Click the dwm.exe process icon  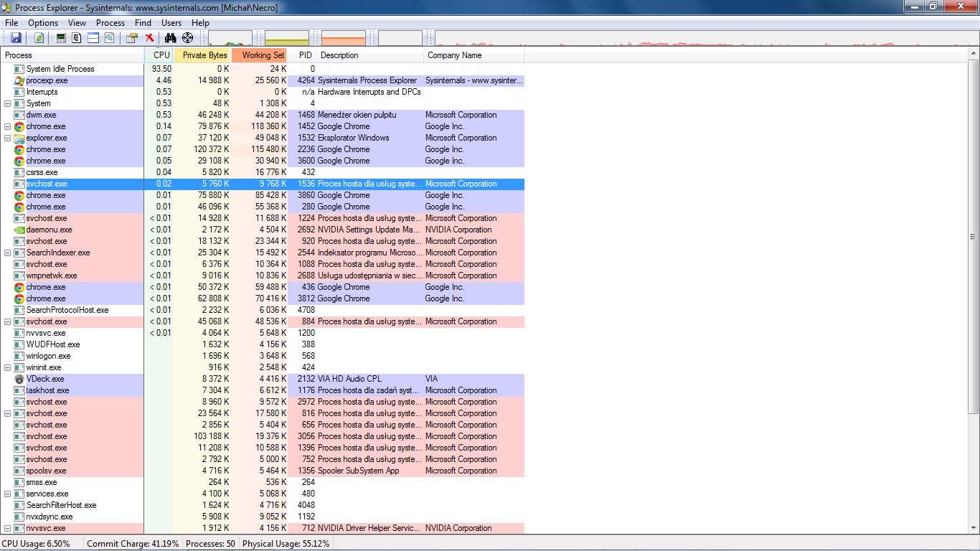coord(19,115)
